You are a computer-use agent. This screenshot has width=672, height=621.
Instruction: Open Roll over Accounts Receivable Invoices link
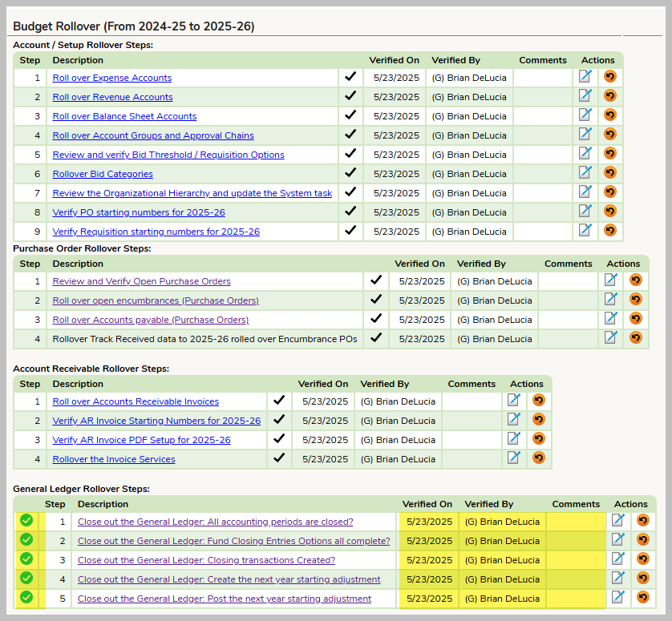[x=136, y=402]
